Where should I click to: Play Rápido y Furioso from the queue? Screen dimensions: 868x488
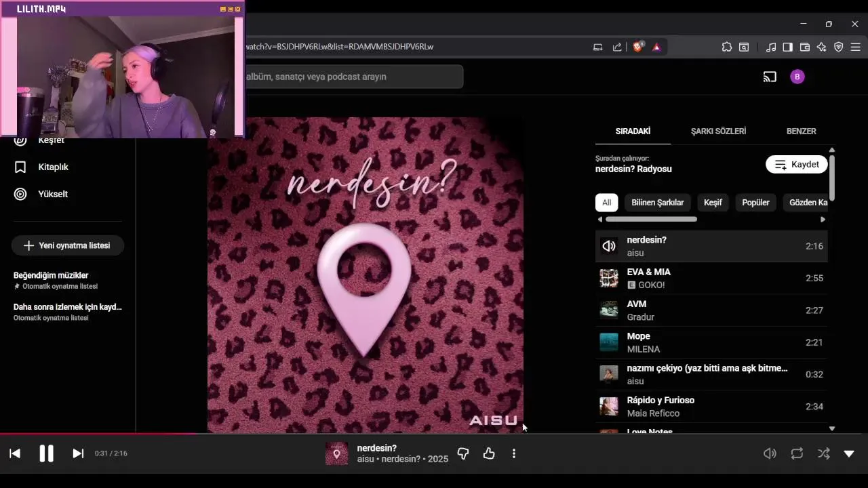(711, 407)
